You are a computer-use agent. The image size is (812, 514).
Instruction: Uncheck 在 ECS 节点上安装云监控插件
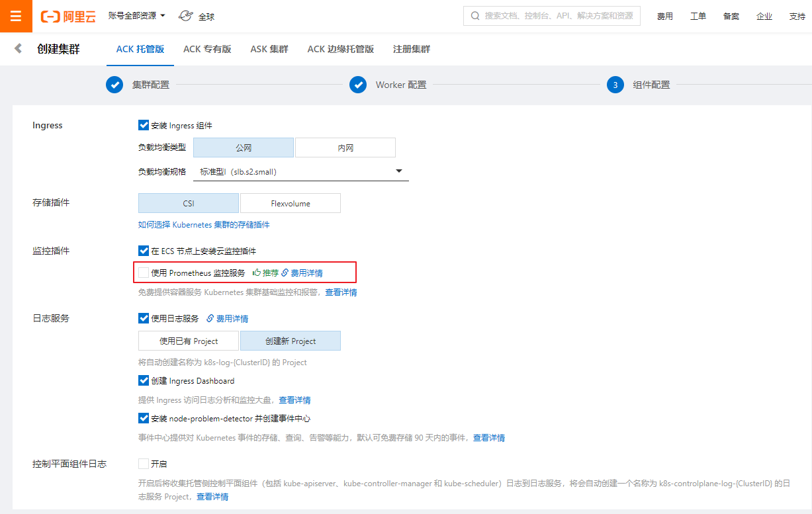pos(144,251)
